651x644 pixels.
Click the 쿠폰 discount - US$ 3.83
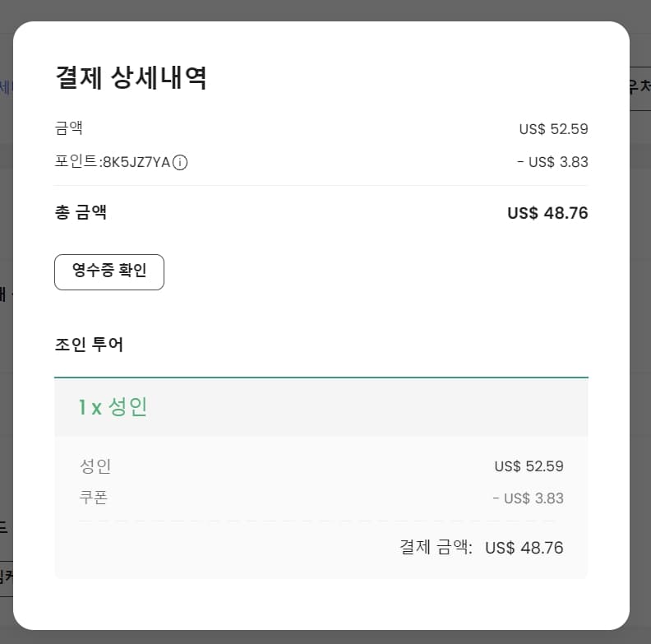(x=528, y=498)
